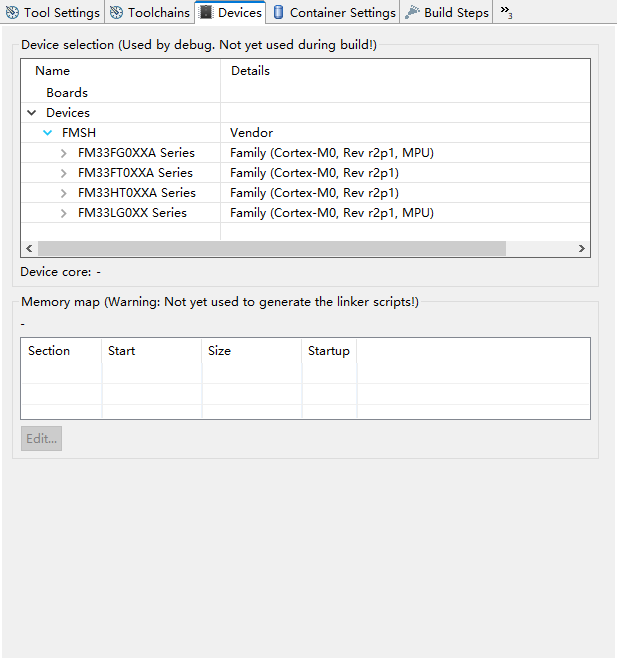Image resolution: width=617 pixels, height=660 pixels.
Task: Collapse the FMSH vendor node
Action: [48, 133]
